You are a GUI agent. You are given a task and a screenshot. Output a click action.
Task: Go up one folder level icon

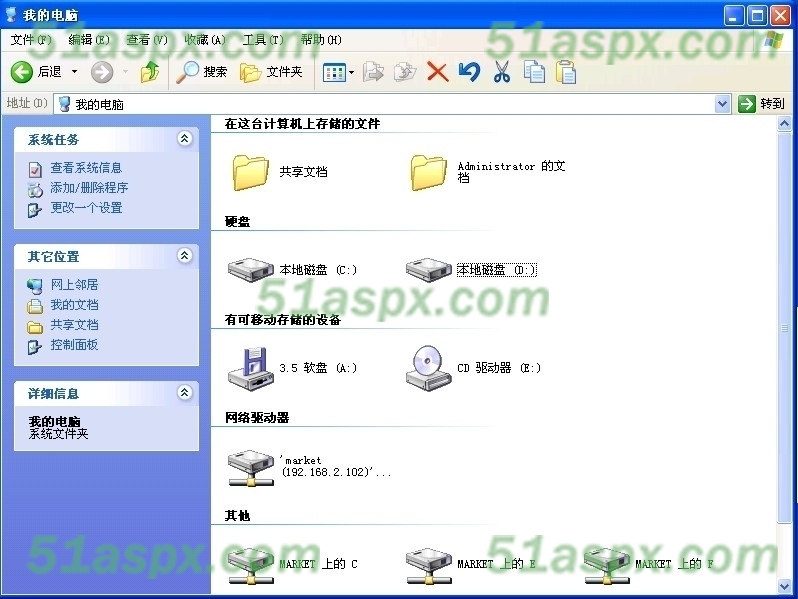click(150, 72)
